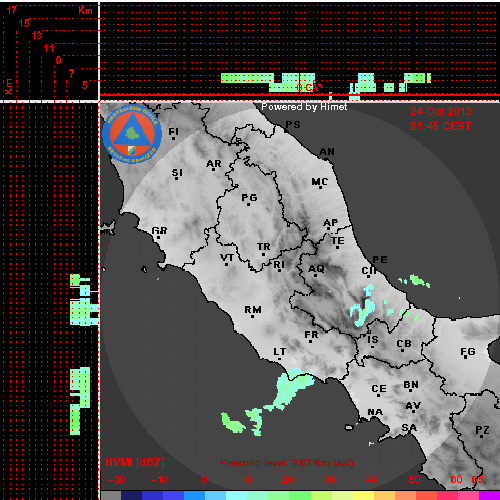The image size is (500, 500).
Task: Select the NA city label
Action: coord(375,412)
